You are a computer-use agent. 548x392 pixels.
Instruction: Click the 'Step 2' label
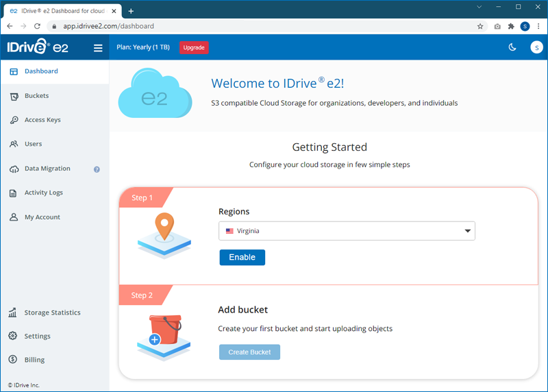click(x=142, y=295)
